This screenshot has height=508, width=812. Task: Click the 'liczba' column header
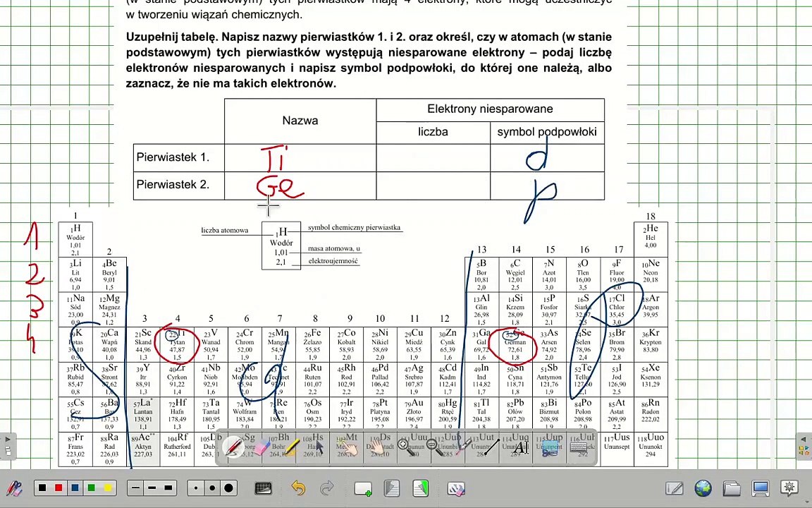pyautogui.click(x=433, y=132)
